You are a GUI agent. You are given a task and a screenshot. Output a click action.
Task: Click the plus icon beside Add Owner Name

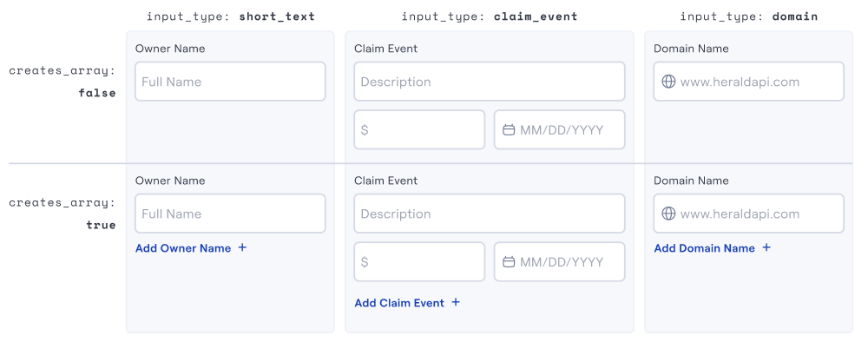242,247
